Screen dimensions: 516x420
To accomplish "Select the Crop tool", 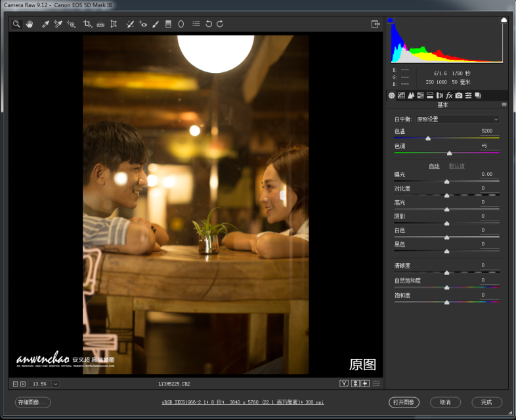I will (87, 24).
